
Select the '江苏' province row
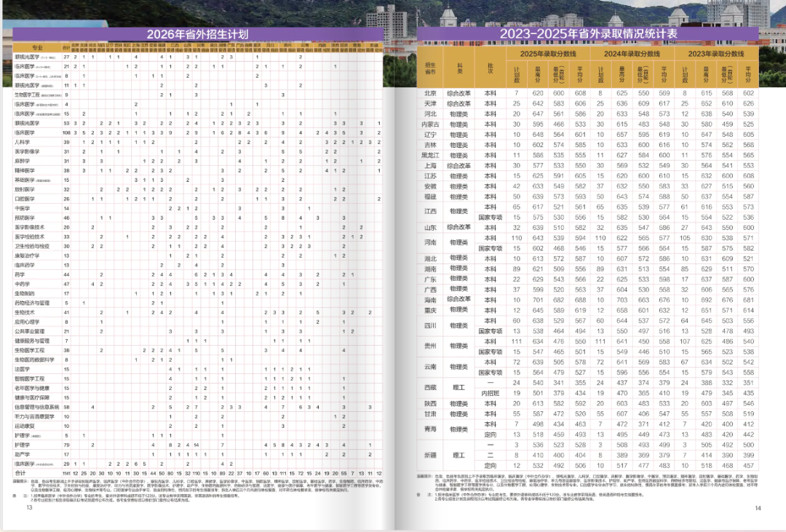point(430,176)
